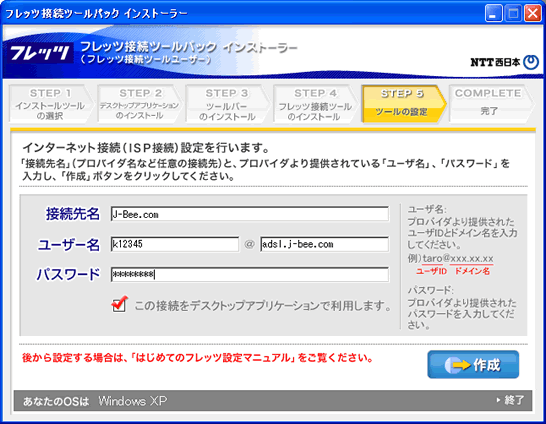Click the ユーザー名 field showing k12345
Screen dimensions: 546x424
click(x=175, y=244)
